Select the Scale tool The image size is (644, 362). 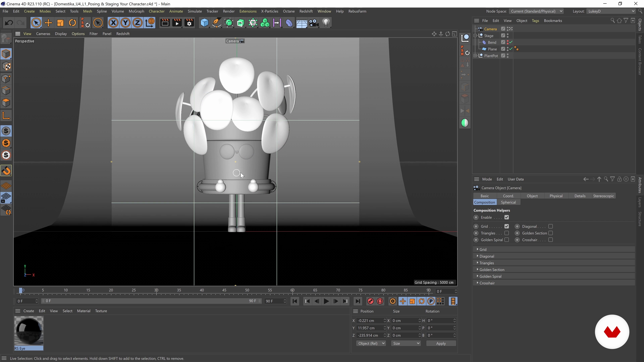(60, 23)
